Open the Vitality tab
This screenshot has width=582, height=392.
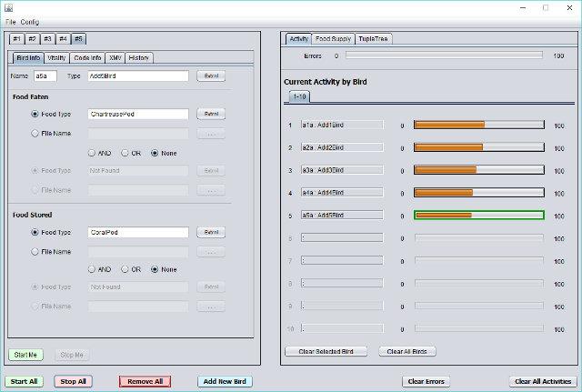[x=56, y=58]
